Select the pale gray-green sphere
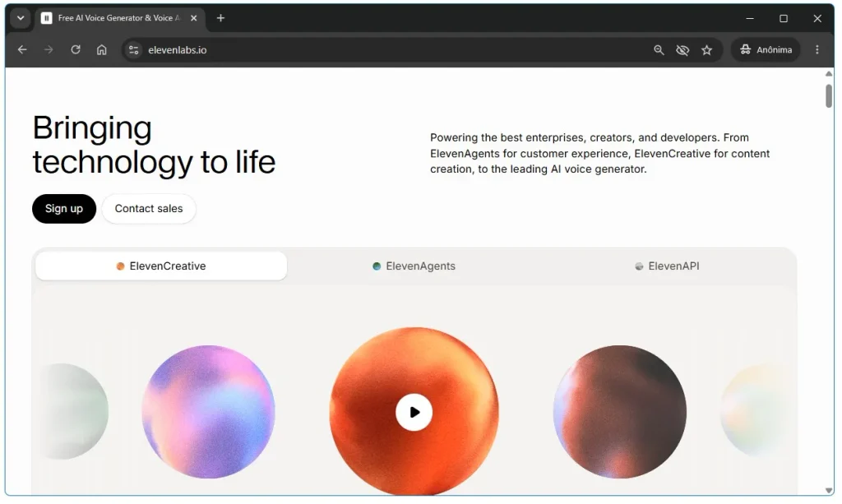Image resolution: width=842 pixels, height=504 pixels. (x=74, y=412)
